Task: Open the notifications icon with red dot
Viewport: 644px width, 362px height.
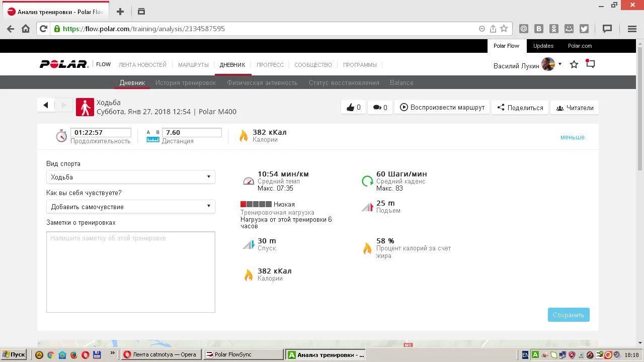Action: pos(591,64)
